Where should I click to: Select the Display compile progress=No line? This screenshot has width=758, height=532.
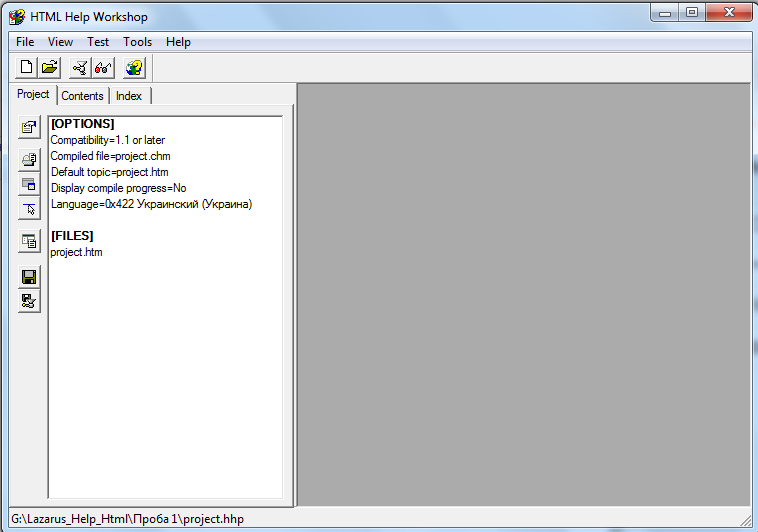pyautogui.click(x=118, y=188)
